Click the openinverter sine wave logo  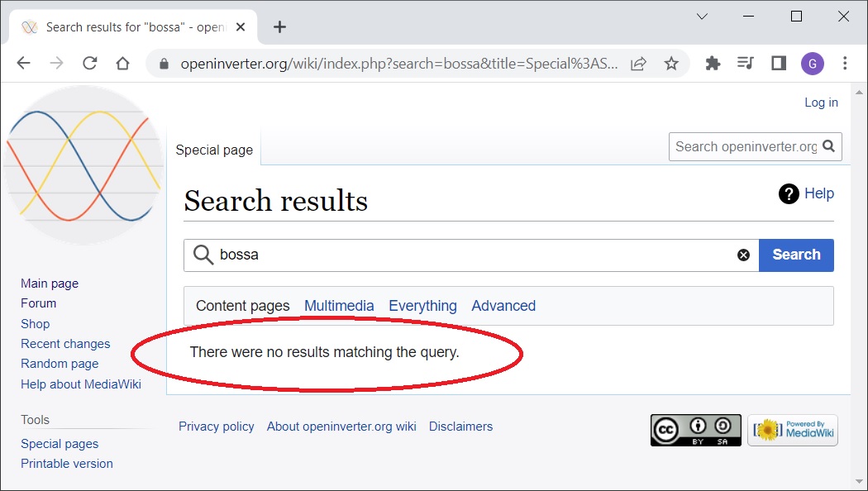point(83,165)
